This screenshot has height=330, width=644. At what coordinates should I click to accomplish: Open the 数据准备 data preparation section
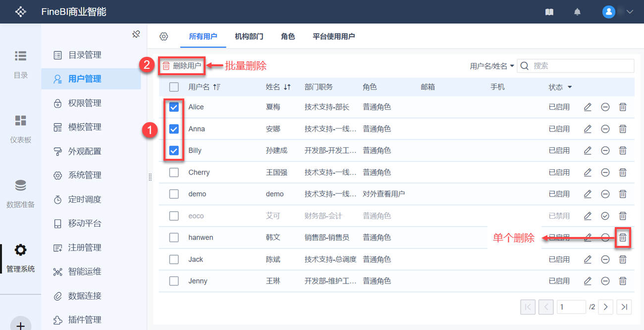pyautogui.click(x=20, y=193)
